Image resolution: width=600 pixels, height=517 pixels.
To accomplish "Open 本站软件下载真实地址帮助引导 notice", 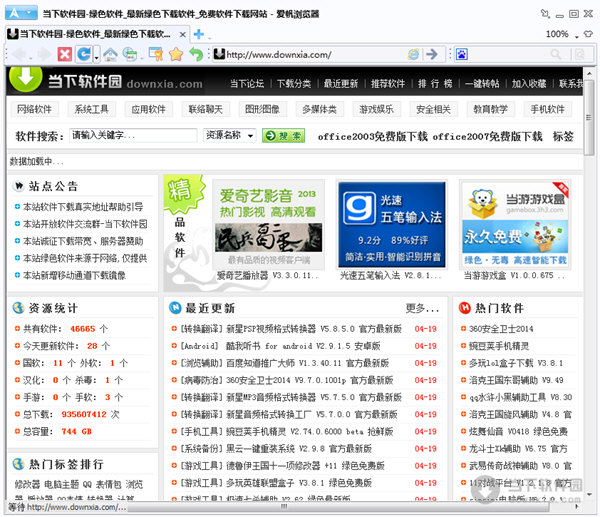I will coord(83,207).
